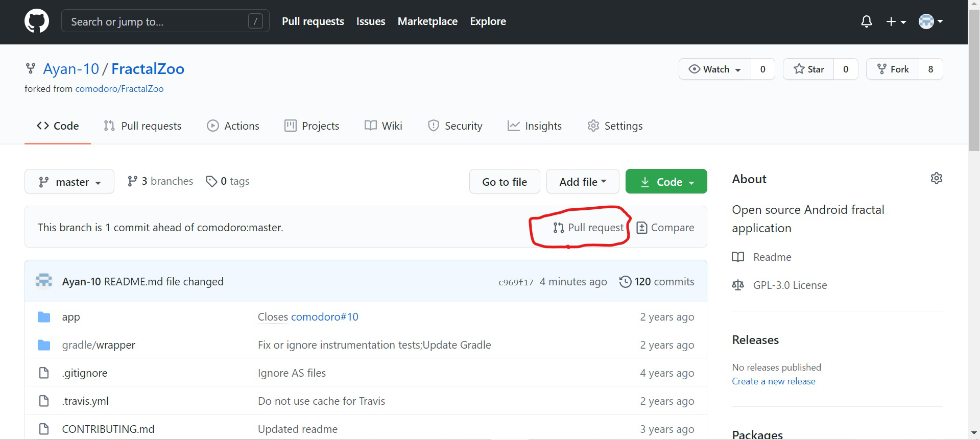Open the plus create-new menu
The image size is (980, 440).
click(896, 21)
